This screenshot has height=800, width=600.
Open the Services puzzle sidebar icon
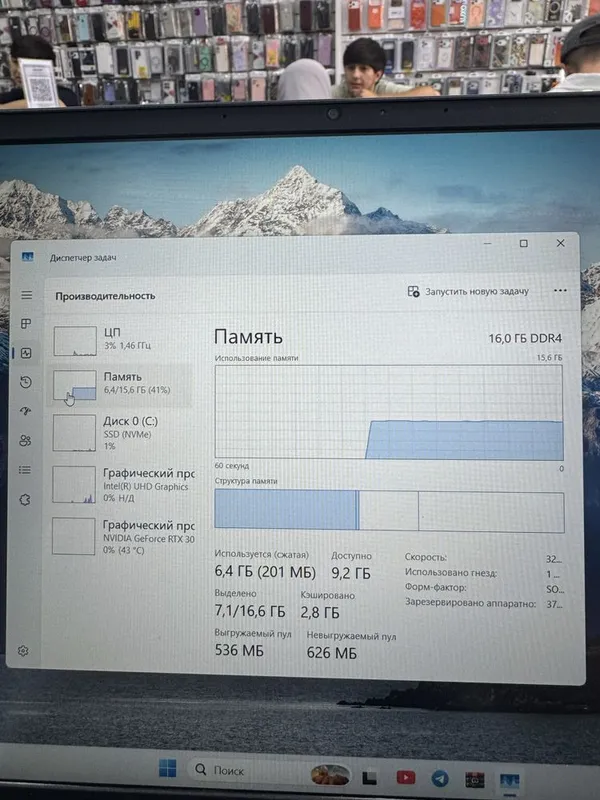click(24, 499)
